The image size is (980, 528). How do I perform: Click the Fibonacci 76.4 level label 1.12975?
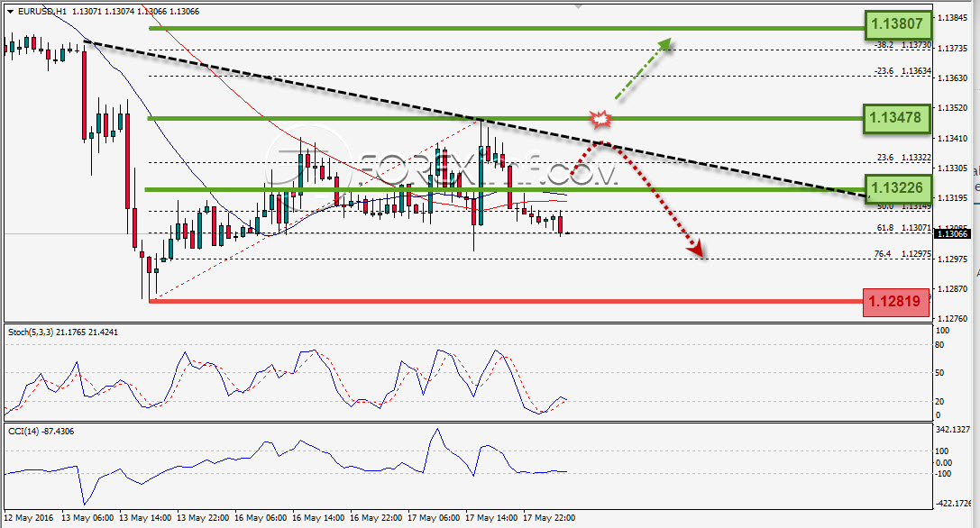tap(903, 254)
